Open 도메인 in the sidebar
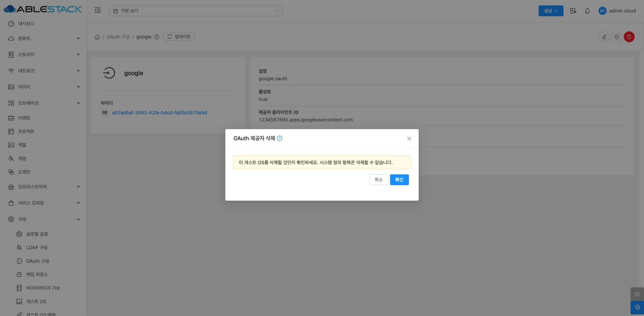The height and width of the screenshot is (316, 644). point(43,172)
